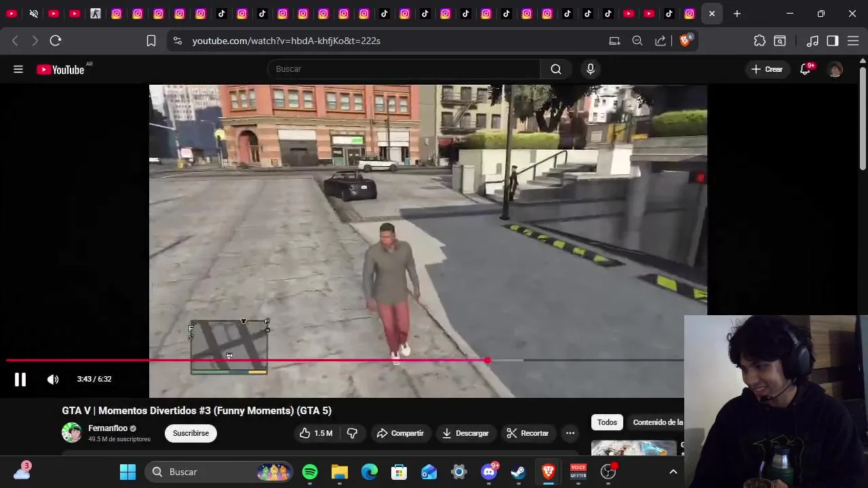Open the zoom magnifier icon in address bar
The height and width of the screenshot is (488, 868).
click(x=637, y=41)
